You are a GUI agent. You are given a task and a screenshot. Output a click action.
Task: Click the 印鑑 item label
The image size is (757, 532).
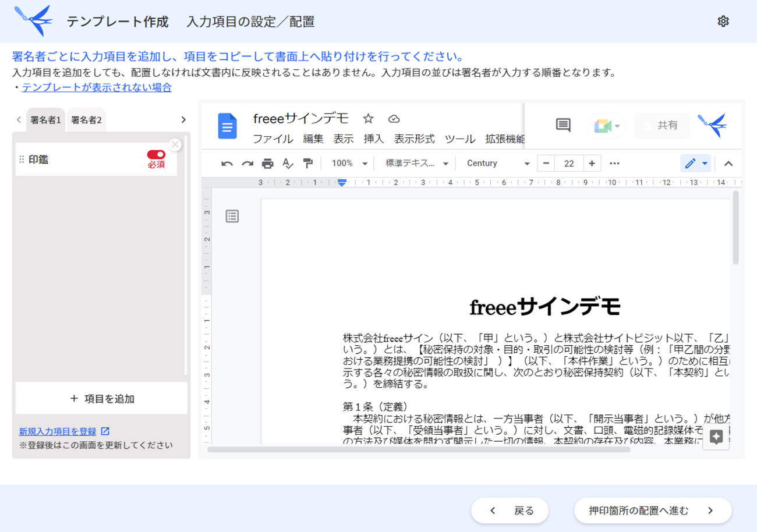coord(38,159)
